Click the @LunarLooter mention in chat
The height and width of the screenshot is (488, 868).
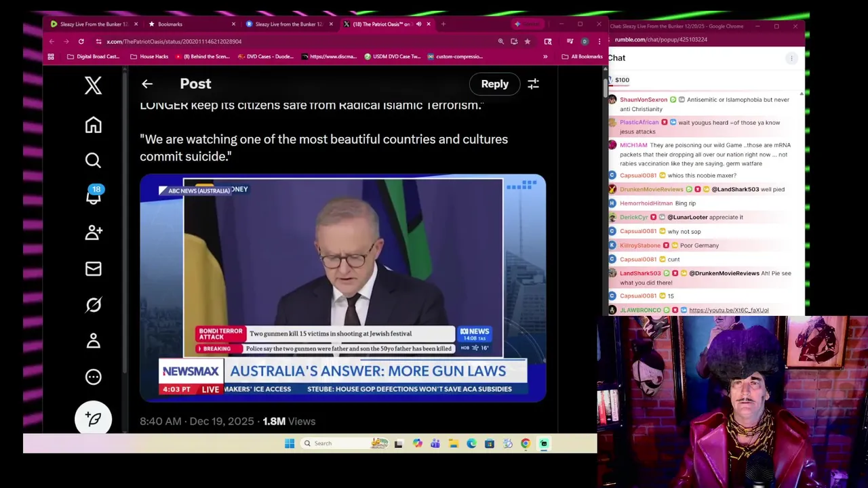point(687,218)
